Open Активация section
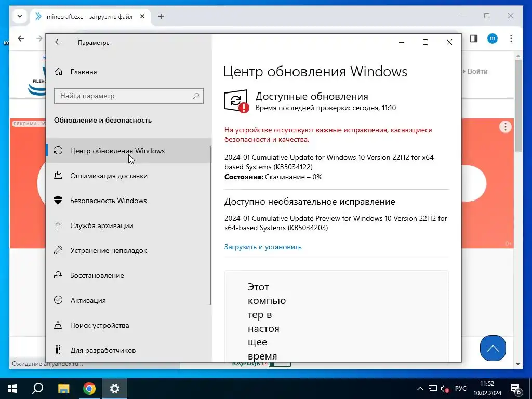Viewport: 532px width, 399px height. pyautogui.click(x=128, y=300)
